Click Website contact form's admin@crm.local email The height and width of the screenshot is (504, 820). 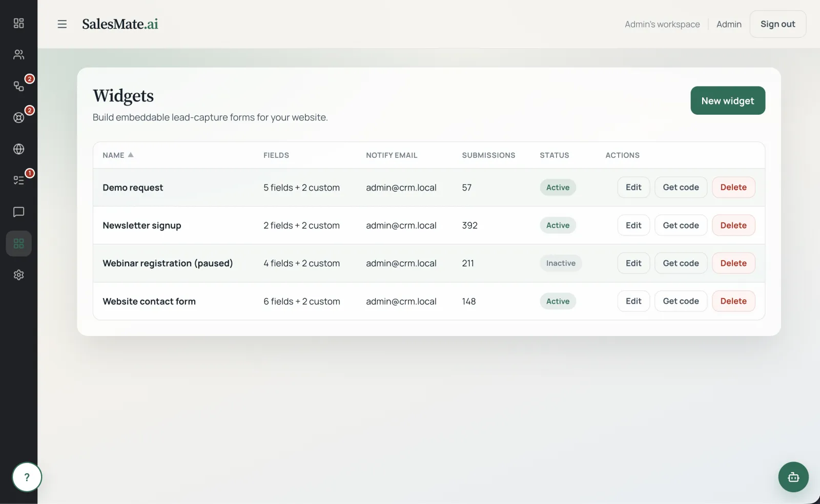click(x=401, y=301)
